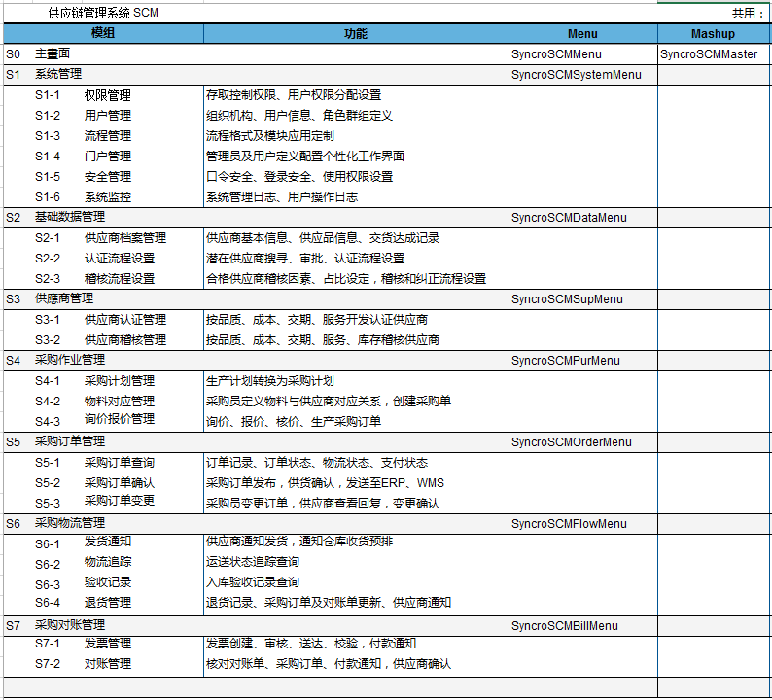The image size is (772, 700).
Task: Select the '供应商档案管理' cell in S2-1
Action: pos(125,238)
